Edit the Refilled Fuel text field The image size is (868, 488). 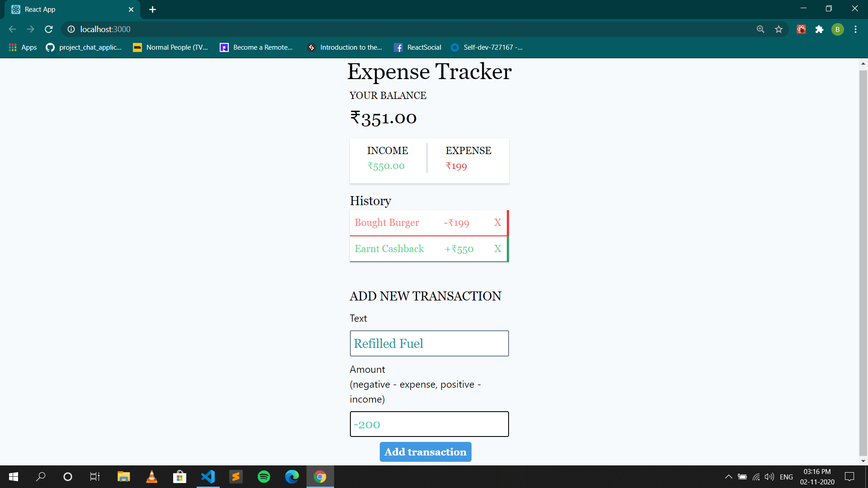pos(429,343)
